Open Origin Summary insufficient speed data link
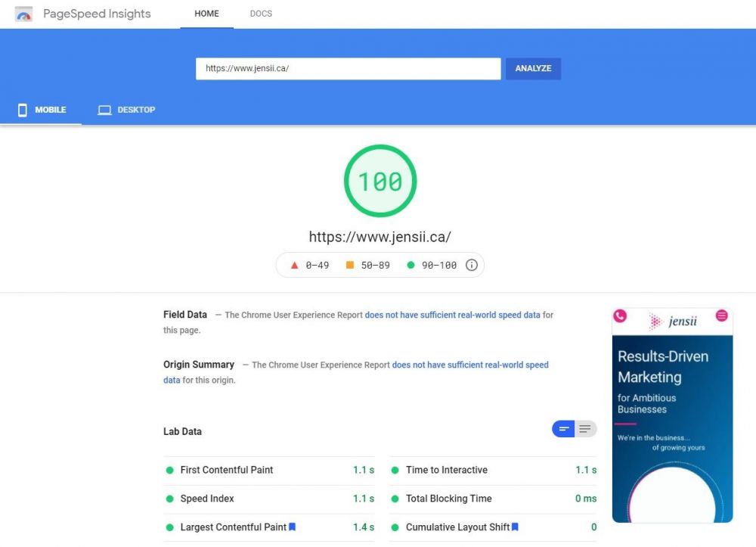 click(469, 365)
